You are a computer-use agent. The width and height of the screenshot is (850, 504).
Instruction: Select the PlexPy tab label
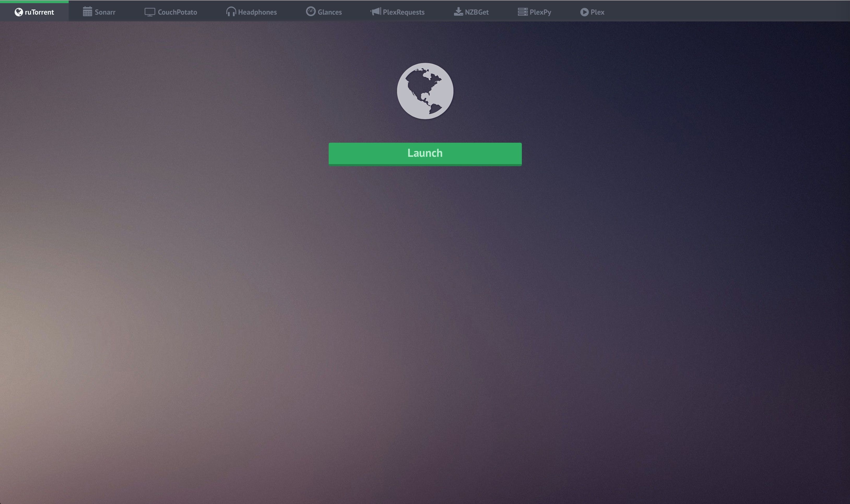pyautogui.click(x=540, y=12)
